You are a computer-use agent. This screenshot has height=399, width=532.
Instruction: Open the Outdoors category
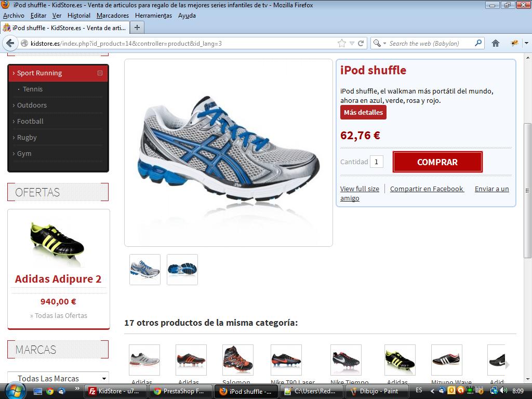click(32, 105)
